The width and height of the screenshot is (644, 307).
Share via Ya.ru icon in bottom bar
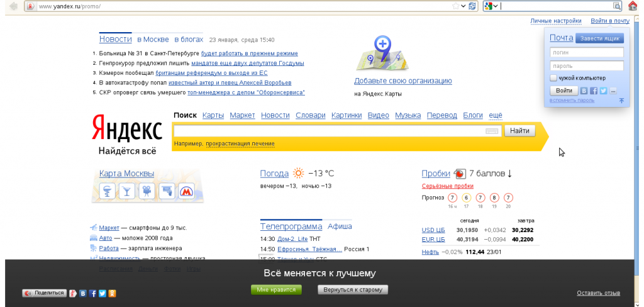point(73,293)
